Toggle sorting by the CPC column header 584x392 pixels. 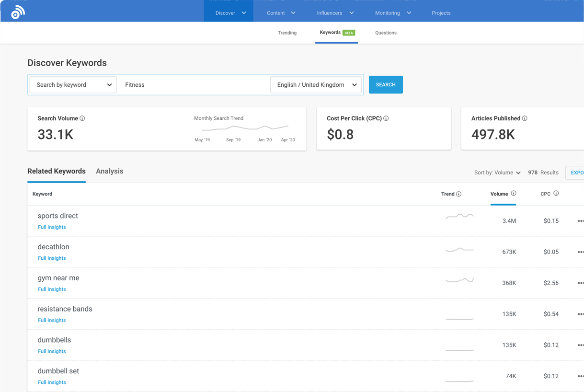click(x=546, y=194)
